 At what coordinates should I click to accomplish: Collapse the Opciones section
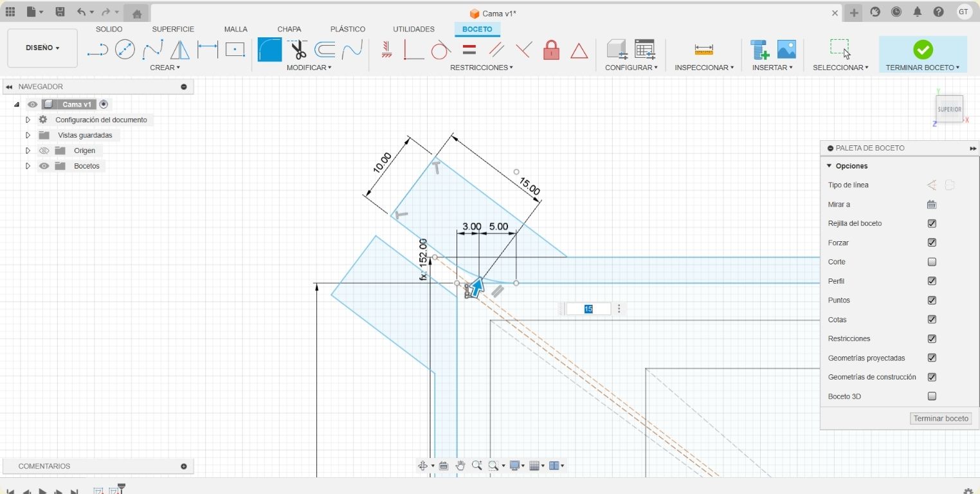[x=830, y=166]
